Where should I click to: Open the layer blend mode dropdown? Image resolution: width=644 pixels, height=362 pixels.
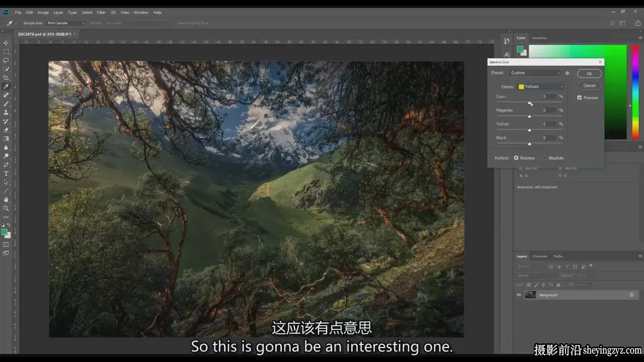[537, 276]
